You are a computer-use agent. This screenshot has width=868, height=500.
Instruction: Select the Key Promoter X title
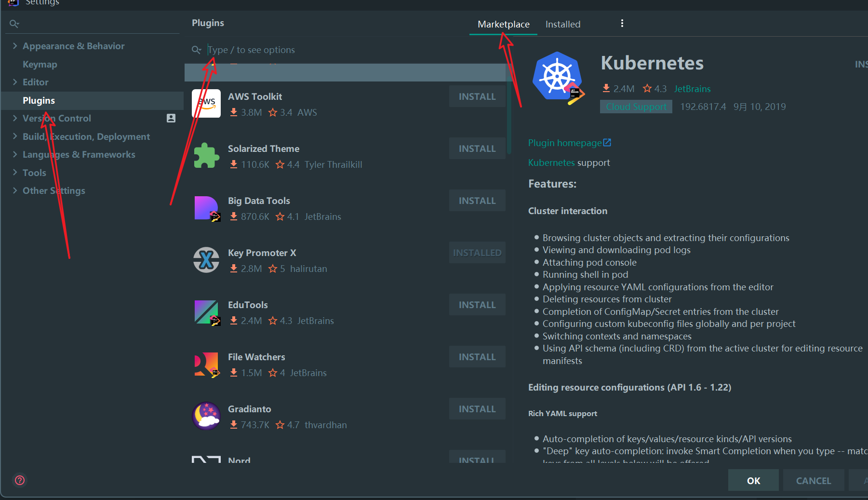click(x=262, y=253)
